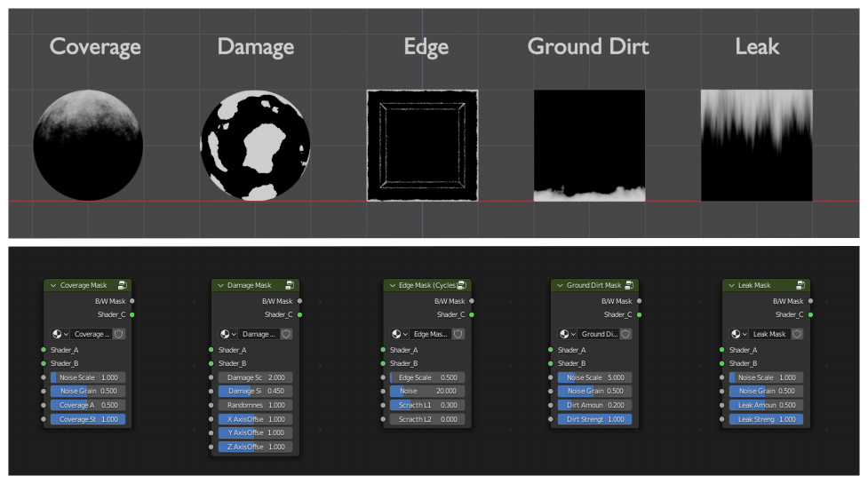Open the node tree browse dropdown in Coverage Mask
The image size is (868, 484).
(x=60, y=334)
